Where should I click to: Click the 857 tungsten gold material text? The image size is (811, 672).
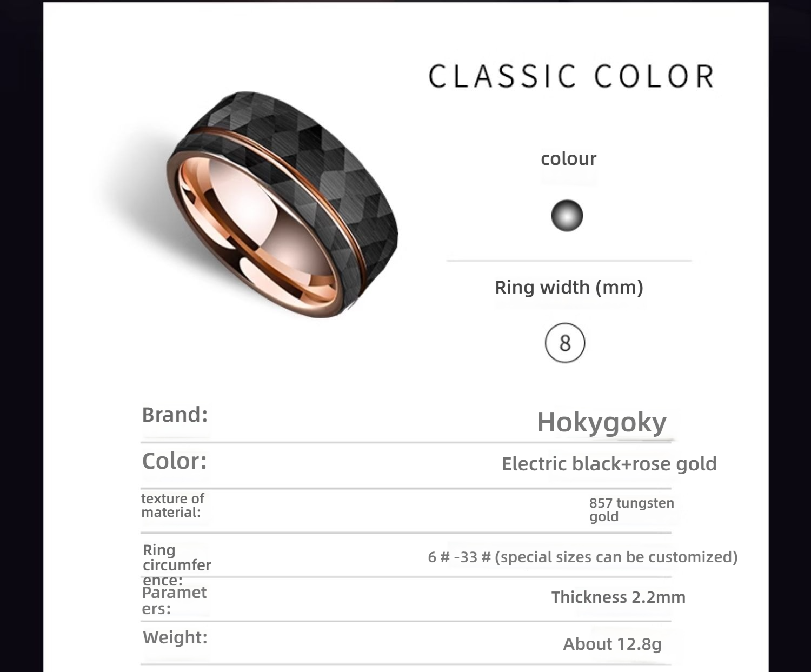631,509
